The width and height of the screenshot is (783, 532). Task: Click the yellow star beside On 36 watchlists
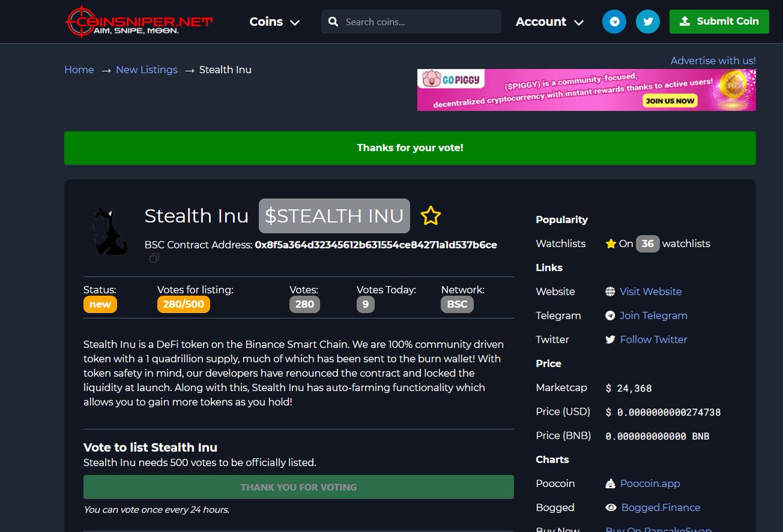(611, 243)
